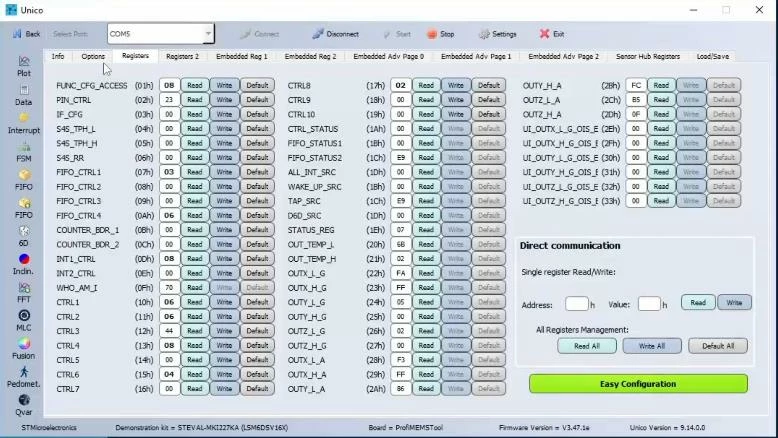
Task: Click the Stop toolbar button
Action: pyautogui.click(x=441, y=34)
